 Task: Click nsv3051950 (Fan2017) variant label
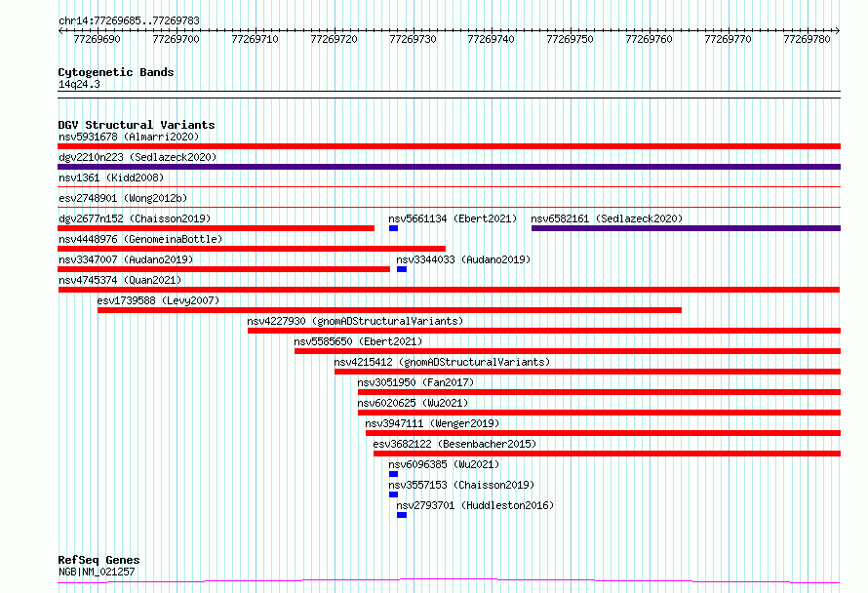415,382
